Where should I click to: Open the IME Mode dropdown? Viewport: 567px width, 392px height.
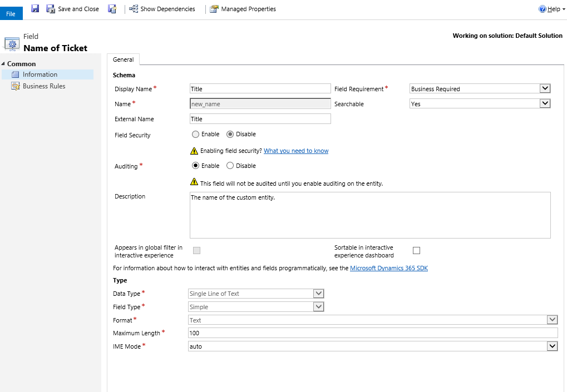(373, 346)
